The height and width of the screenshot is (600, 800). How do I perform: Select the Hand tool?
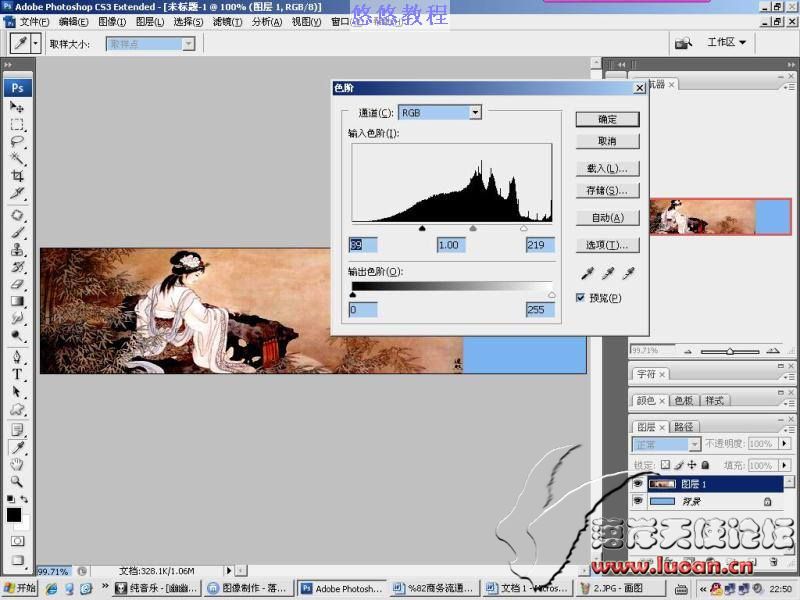tap(17, 464)
